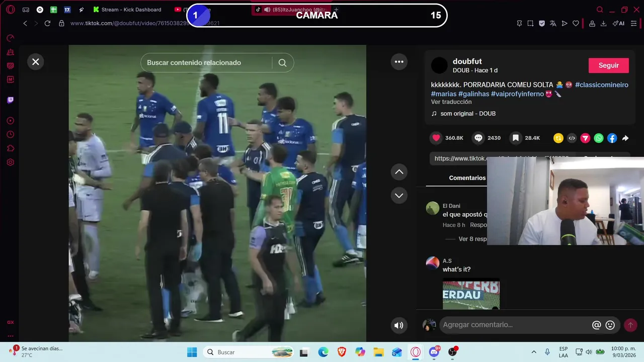This screenshot has height=362, width=644.
Task: Select the Comentarios tab
Action: click(467, 178)
